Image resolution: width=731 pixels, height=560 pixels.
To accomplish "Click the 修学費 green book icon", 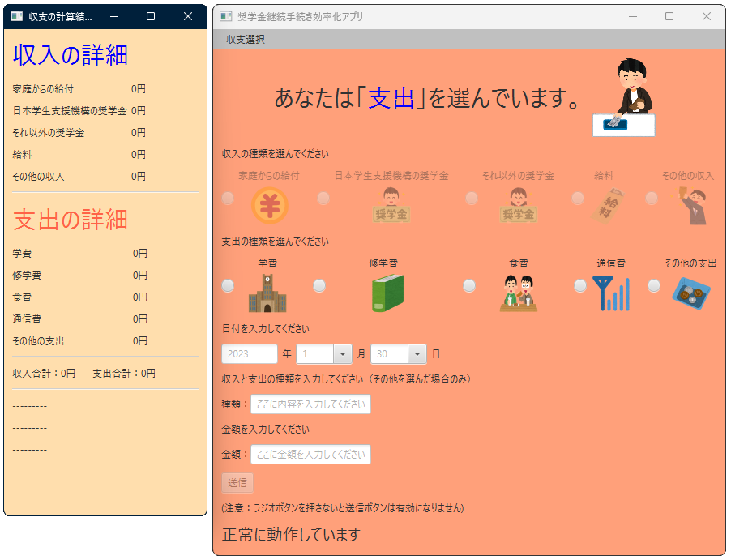I will pyautogui.click(x=387, y=293).
